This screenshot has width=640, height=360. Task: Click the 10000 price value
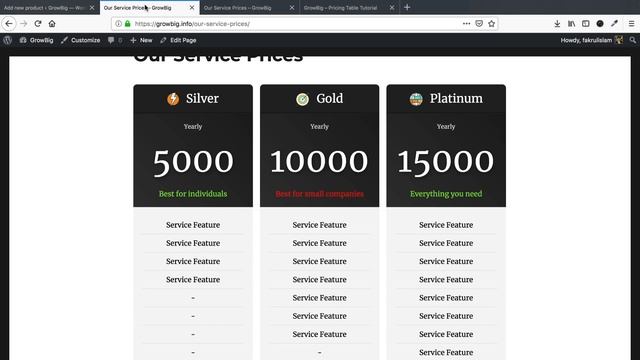[319, 162]
